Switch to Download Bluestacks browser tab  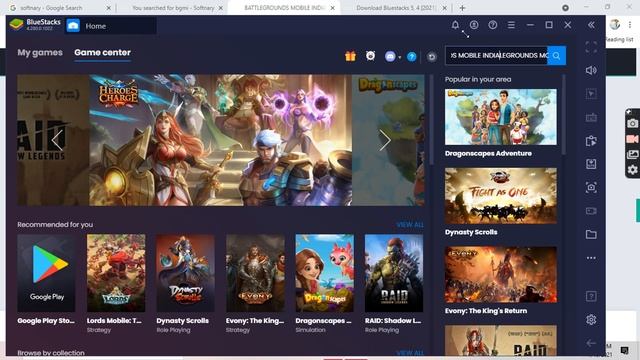coord(396,8)
